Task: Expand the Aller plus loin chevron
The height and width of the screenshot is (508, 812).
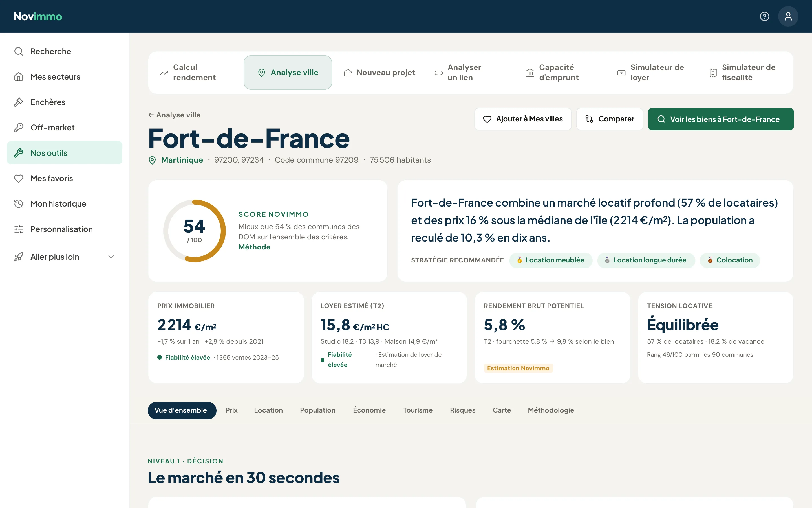Action: [x=111, y=257]
